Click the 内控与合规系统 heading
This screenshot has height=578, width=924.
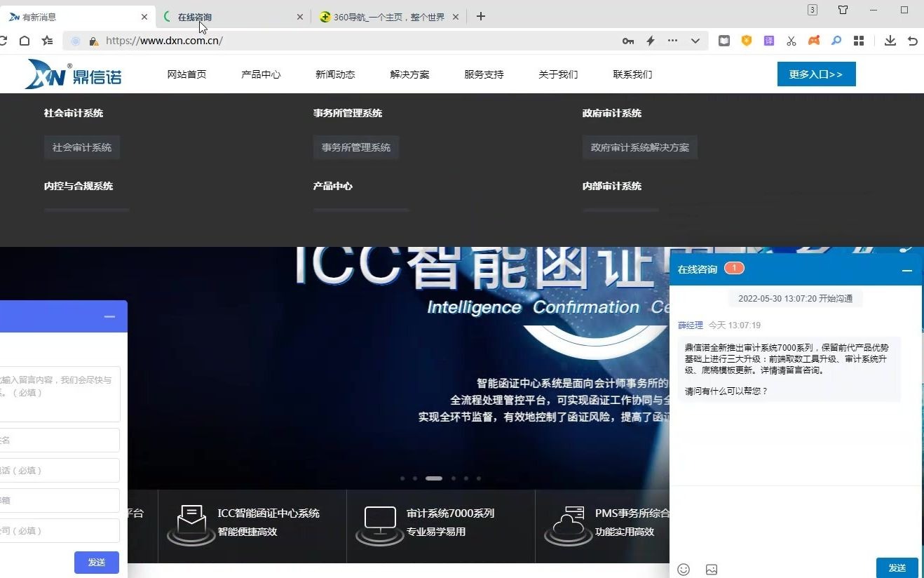click(x=79, y=186)
